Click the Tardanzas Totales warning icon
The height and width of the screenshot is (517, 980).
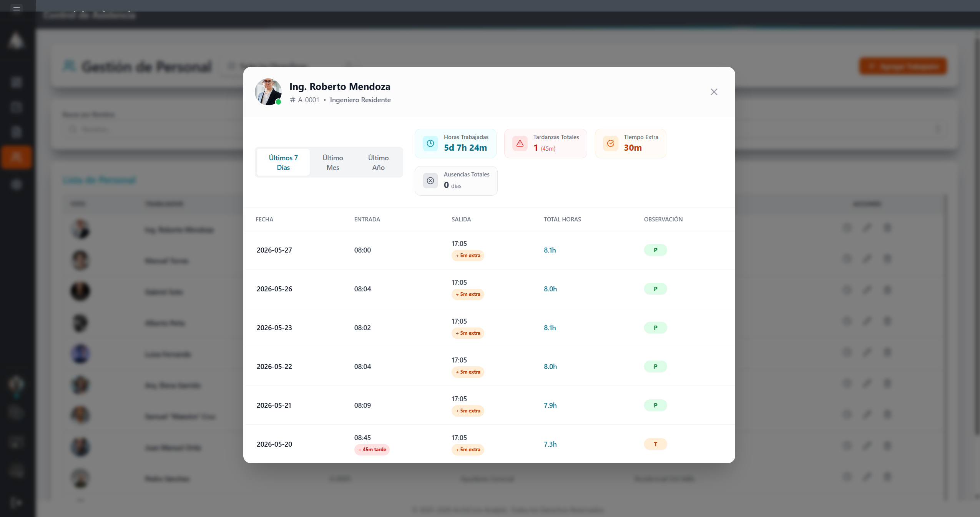pos(520,143)
